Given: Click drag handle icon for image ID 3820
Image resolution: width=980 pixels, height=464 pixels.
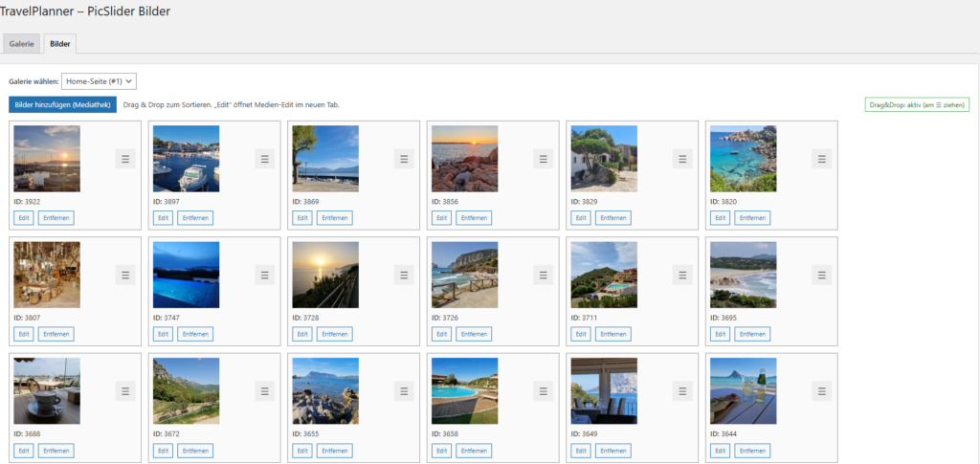Looking at the screenshot, I should pyautogui.click(x=821, y=159).
